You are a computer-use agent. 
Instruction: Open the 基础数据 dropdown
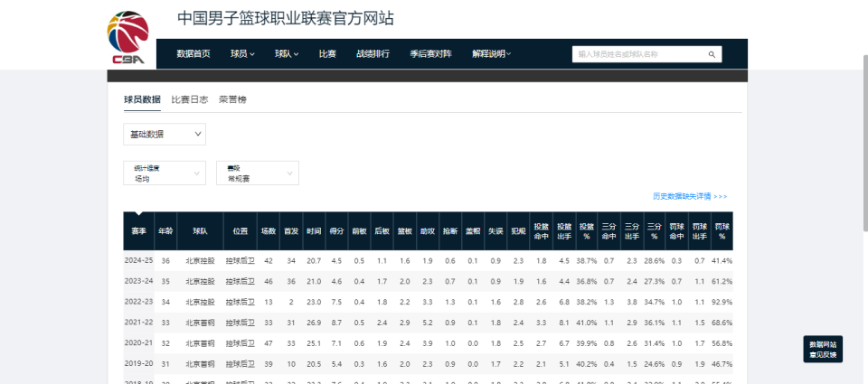pyautogui.click(x=165, y=135)
